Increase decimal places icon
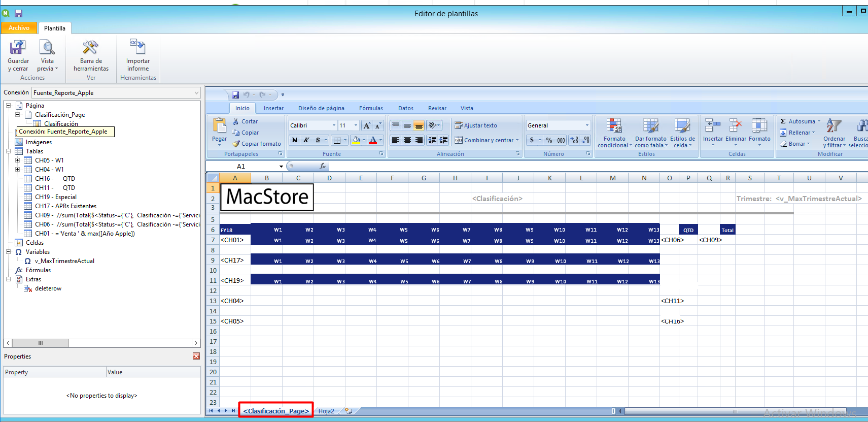The width and height of the screenshot is (868, 422). coord(574,140)
